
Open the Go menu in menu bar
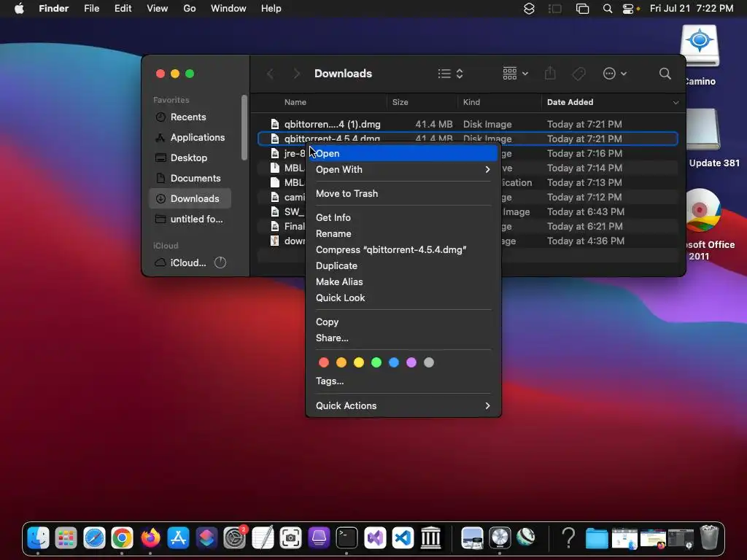(190, 9)
